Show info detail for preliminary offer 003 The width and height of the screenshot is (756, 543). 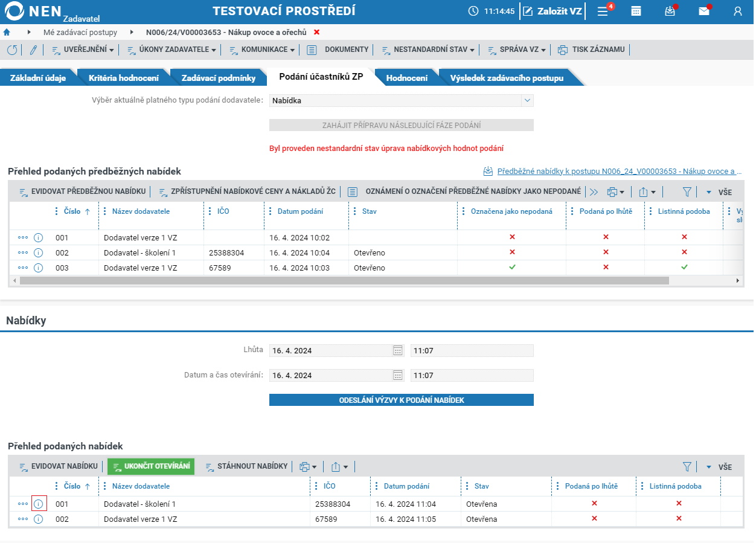click(39, 268)
